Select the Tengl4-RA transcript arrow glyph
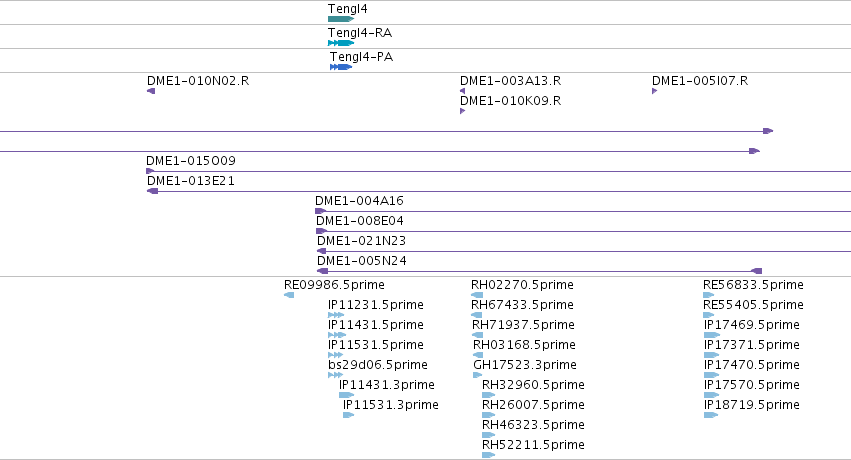 (x=341, y=43)
